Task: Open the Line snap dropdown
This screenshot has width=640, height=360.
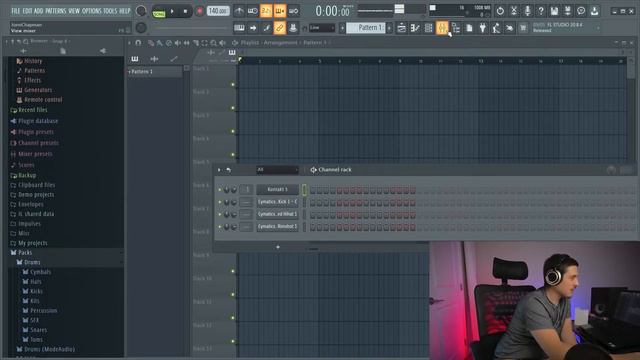Action: (322, 28)
